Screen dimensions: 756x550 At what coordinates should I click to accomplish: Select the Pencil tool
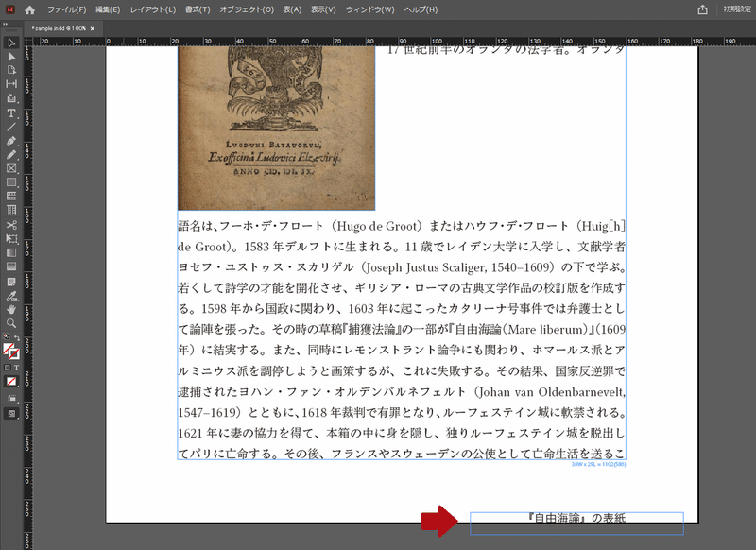coord(11,155)
